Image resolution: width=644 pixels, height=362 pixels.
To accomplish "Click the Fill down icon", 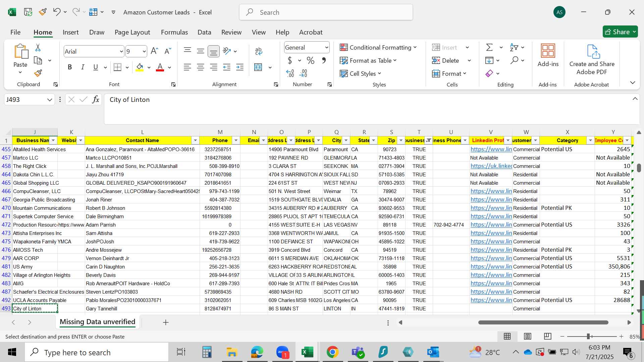I will coord(489,60).
